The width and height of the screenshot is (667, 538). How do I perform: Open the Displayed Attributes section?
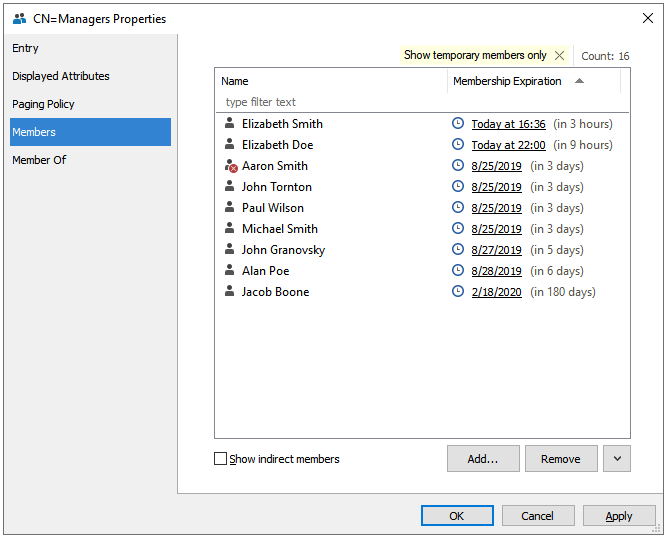pos(61,76)
